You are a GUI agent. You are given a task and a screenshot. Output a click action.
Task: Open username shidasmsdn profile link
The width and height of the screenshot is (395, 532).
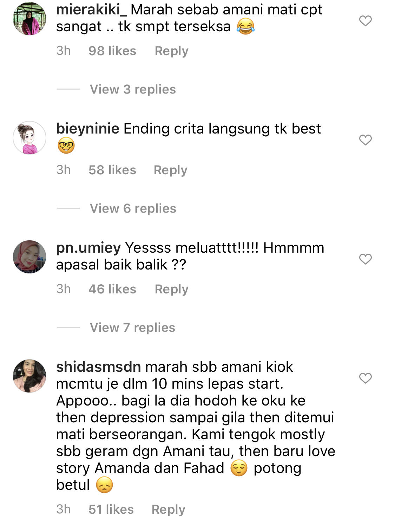(99, 367)
